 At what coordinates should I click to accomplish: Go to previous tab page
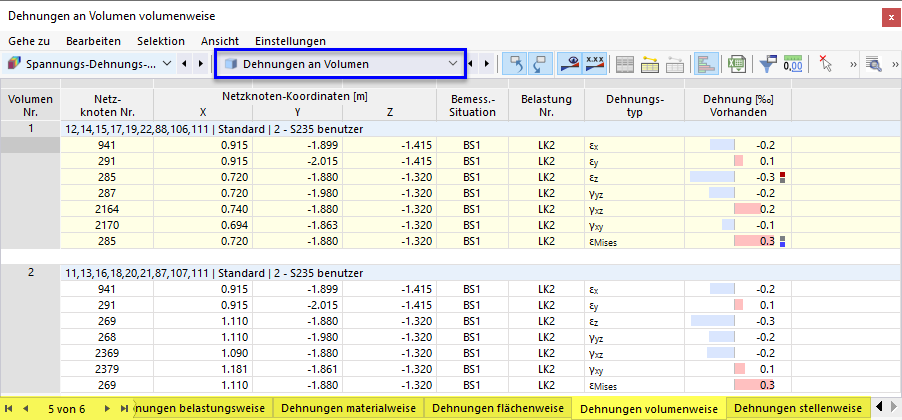coord(25,408)
